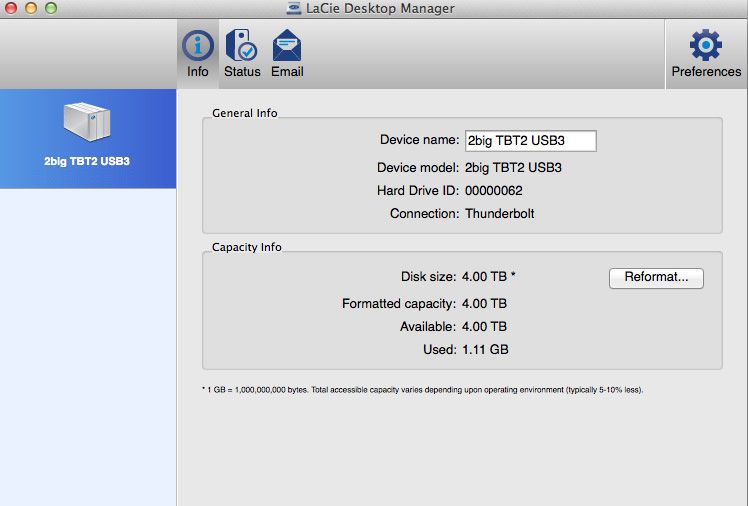748x506 pixels.
Task: Minimize the window with yellow button
Action: (31, 8)
